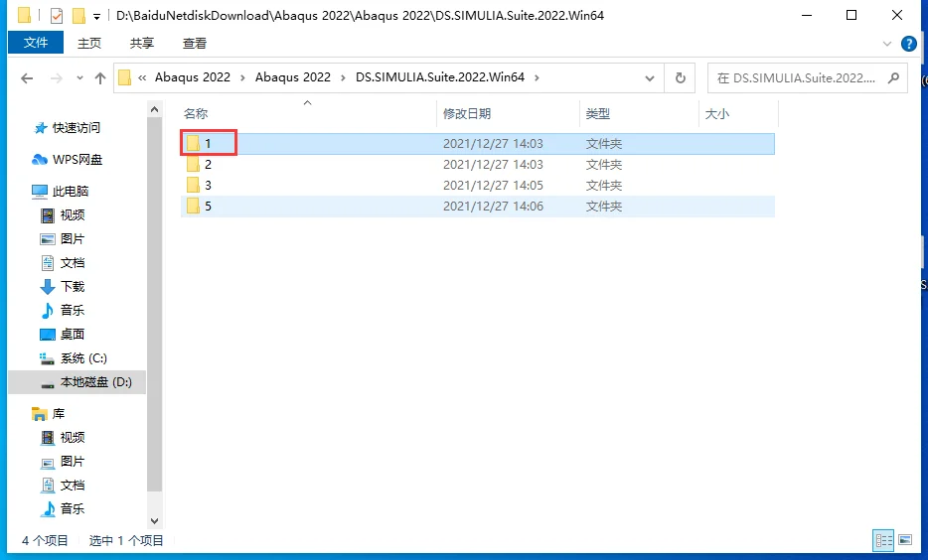
Task: Sort by 类型 column header
Action: click(598, 113)
